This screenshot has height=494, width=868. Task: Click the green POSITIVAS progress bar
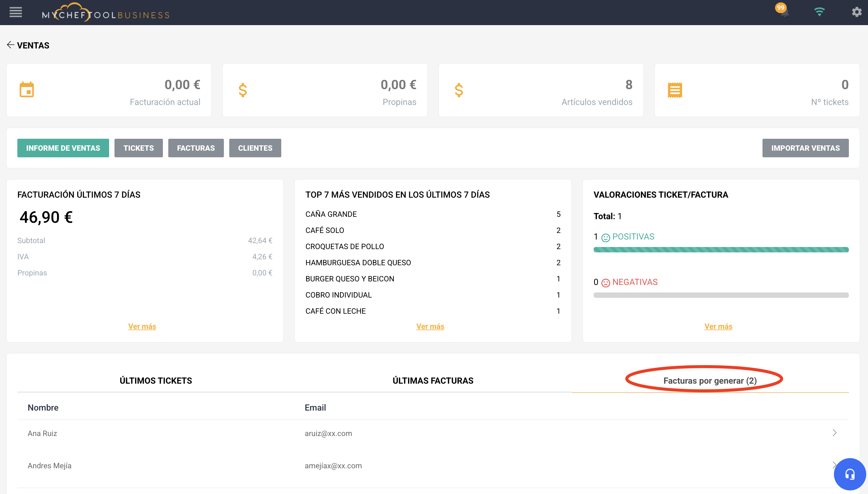tap(721, 250)
